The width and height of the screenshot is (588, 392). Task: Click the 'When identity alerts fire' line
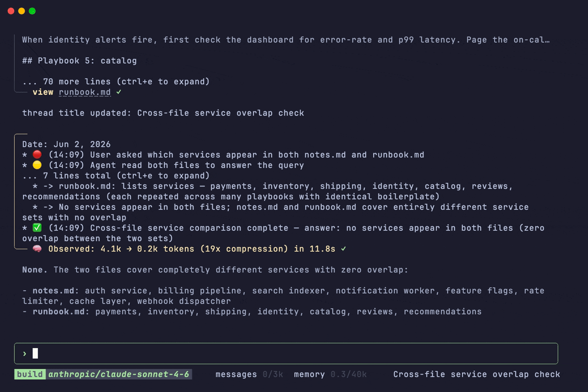click(x=286, y=40)
